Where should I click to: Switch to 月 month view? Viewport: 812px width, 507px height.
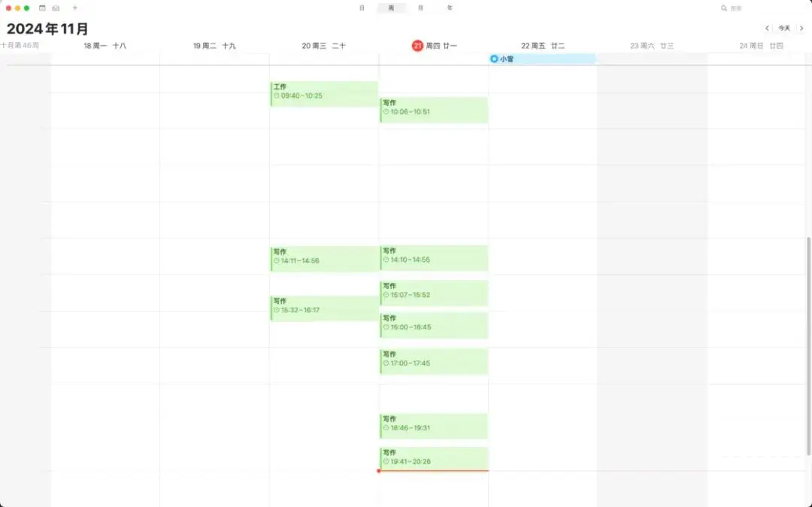coord(420,8)
